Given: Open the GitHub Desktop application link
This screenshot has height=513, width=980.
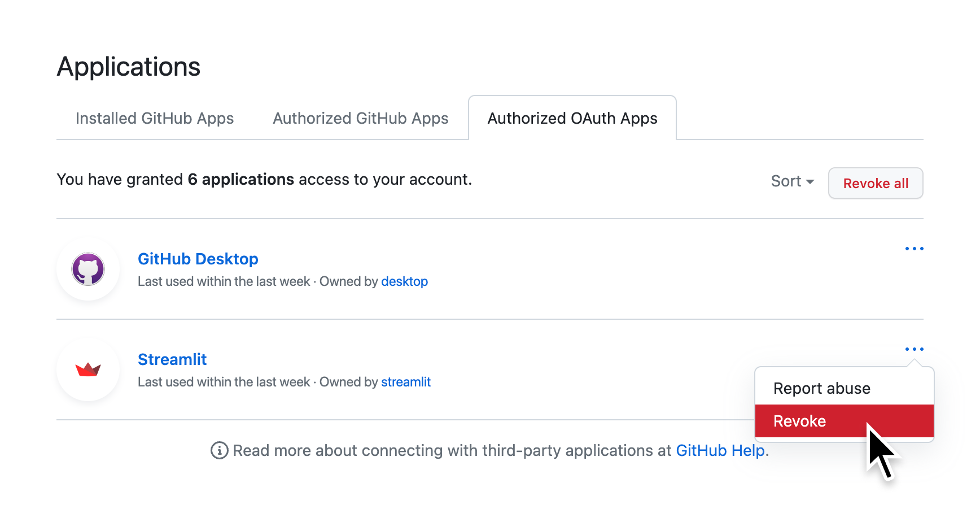Looking at the screenshot, I should pyautogui.click(x=198, y=259).
